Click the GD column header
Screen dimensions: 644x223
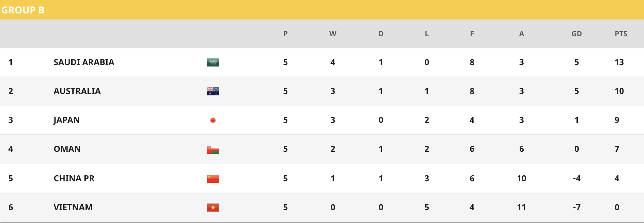(577, 34)
